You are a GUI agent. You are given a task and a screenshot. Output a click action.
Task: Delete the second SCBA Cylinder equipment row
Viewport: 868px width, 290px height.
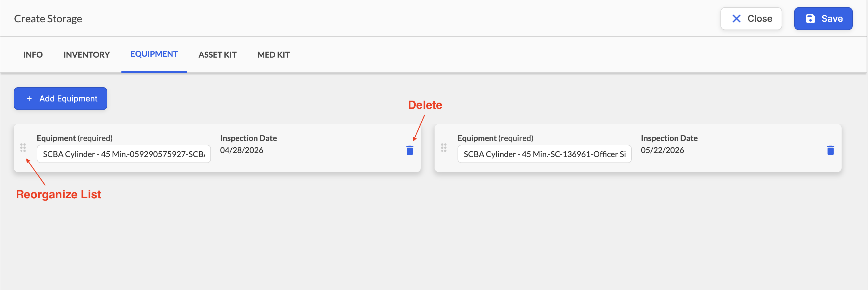[830, 150]
